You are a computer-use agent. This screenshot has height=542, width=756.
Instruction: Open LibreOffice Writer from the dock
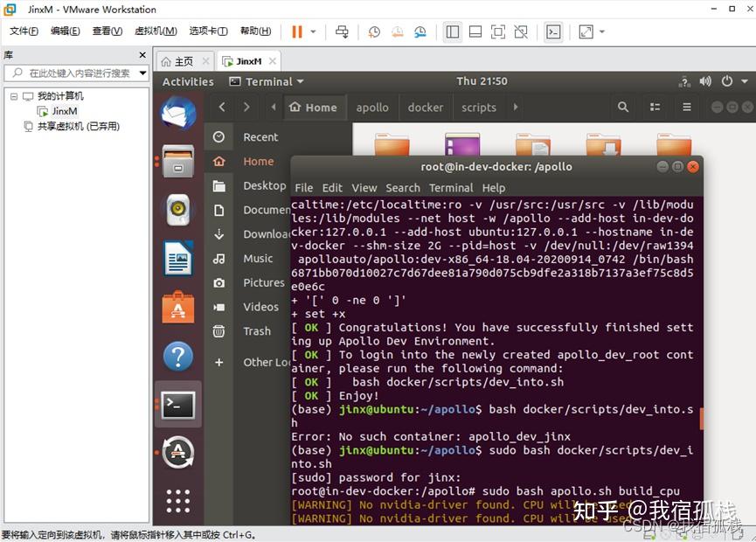(178, 259)
